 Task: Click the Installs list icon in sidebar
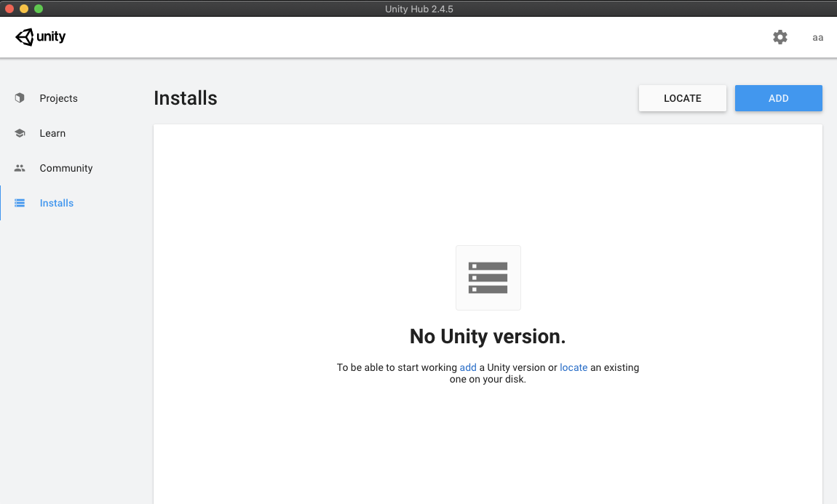tap(20, 203)
